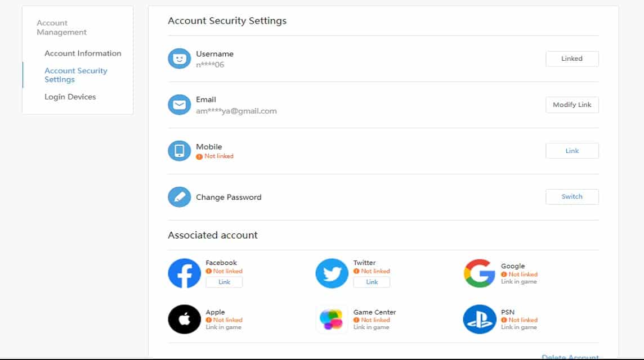Select the Change Password pencil icon
This screenshot has height=360, width=644.
click(178, 196)
